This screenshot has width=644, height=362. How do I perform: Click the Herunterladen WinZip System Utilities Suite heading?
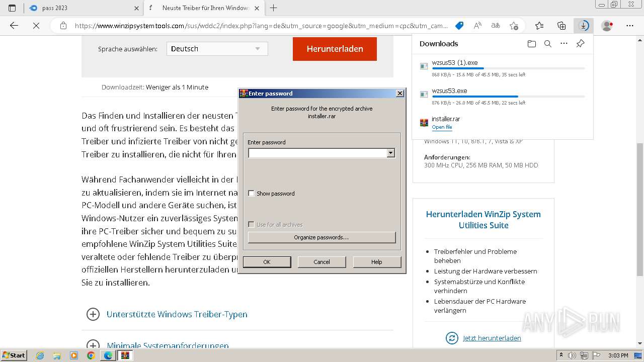pos(484,220)
